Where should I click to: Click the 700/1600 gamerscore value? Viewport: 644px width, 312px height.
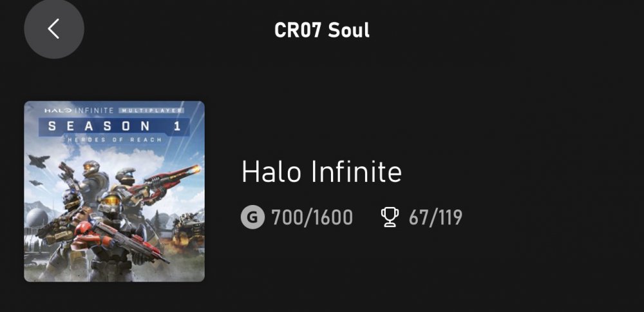click(x=312, y=218)
